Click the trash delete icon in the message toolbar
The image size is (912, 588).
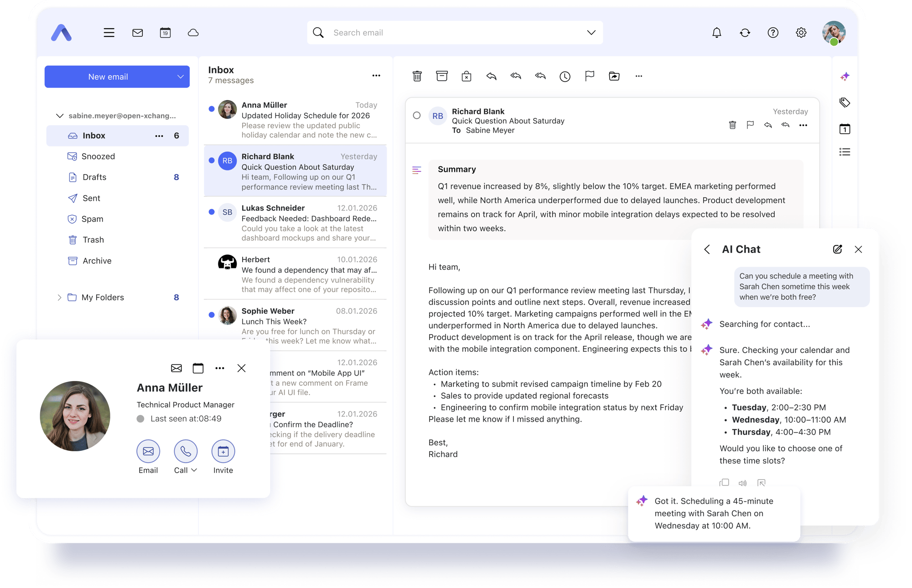tap(417, 76)
